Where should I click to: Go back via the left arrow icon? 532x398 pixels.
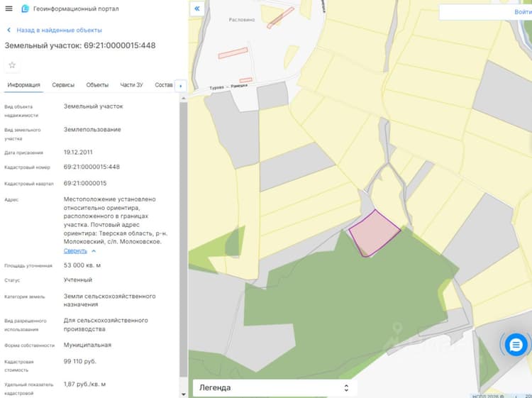(9, 31)
